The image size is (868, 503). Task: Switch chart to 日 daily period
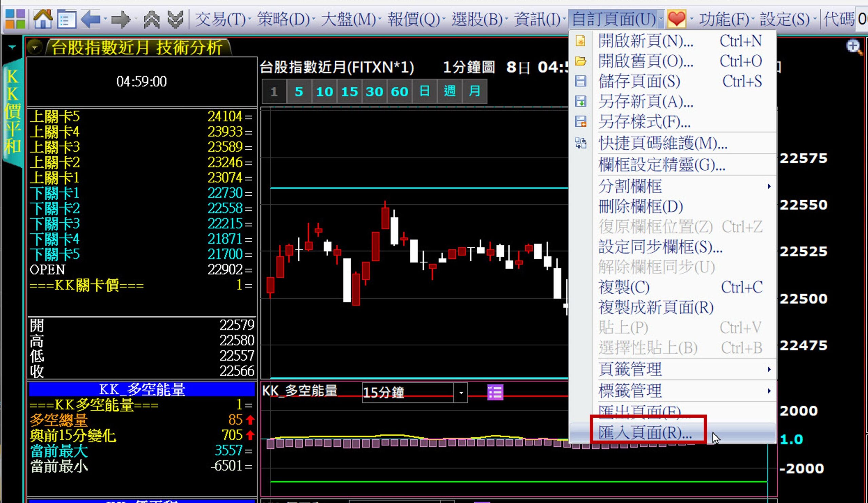(x=425, y=92)
